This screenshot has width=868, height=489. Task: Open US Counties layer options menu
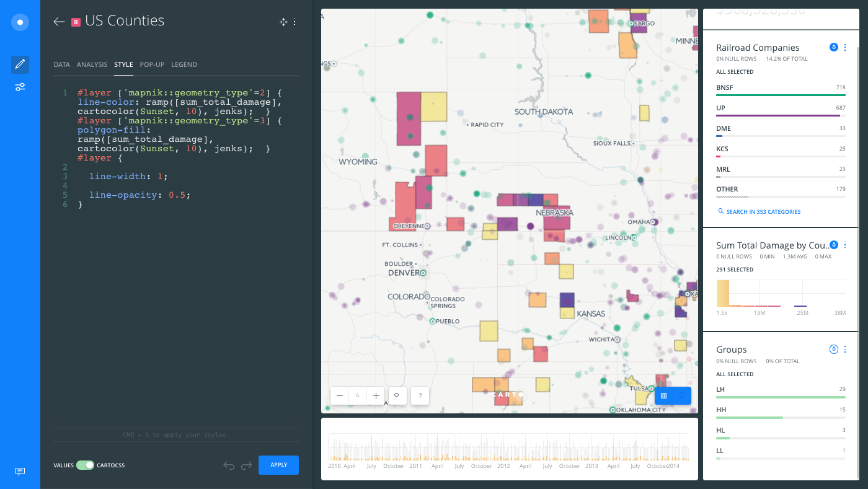click(294, 22)
